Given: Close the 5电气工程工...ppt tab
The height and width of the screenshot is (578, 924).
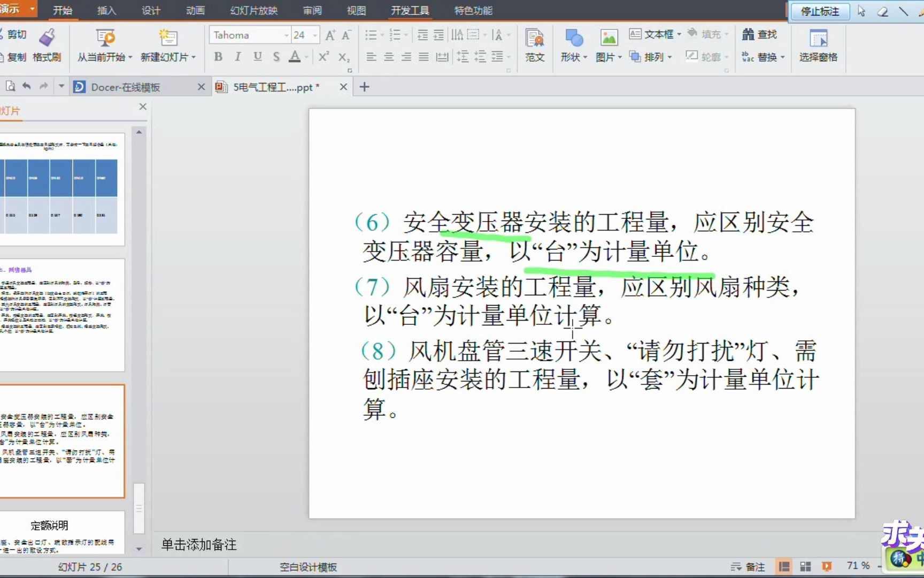Looking at the screenshot, I should tap(344, 87).
